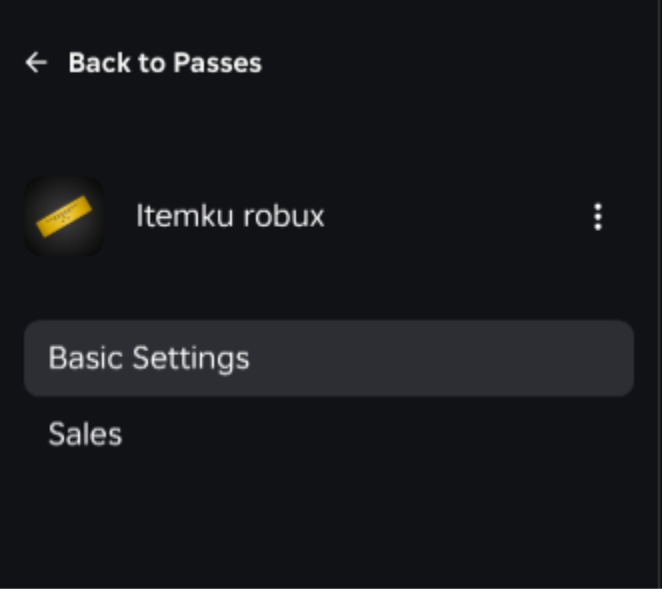Click the "Back to Passes" text
The width and height of the screenshot is (662, 589).
tap(164, 63)
